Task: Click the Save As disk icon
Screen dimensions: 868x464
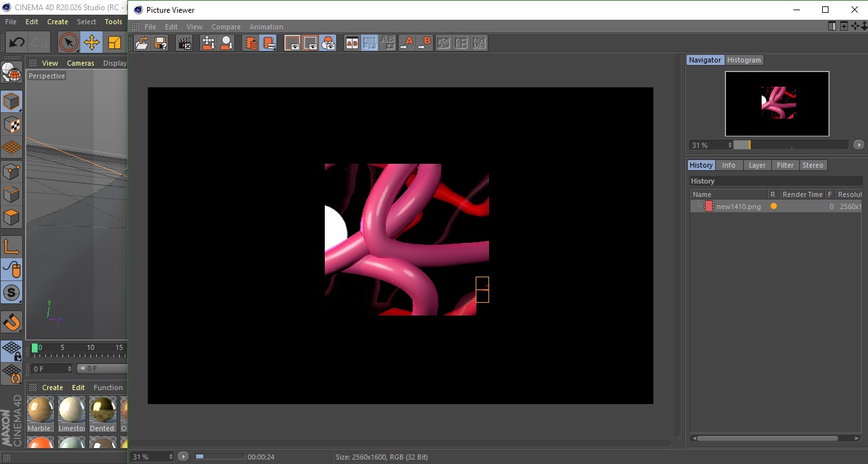Action: point(160,43)
